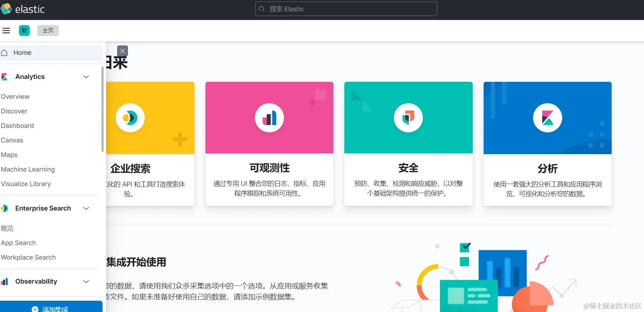Open the 安全 card title
The image size is (644, 312).
pos(408,168)
